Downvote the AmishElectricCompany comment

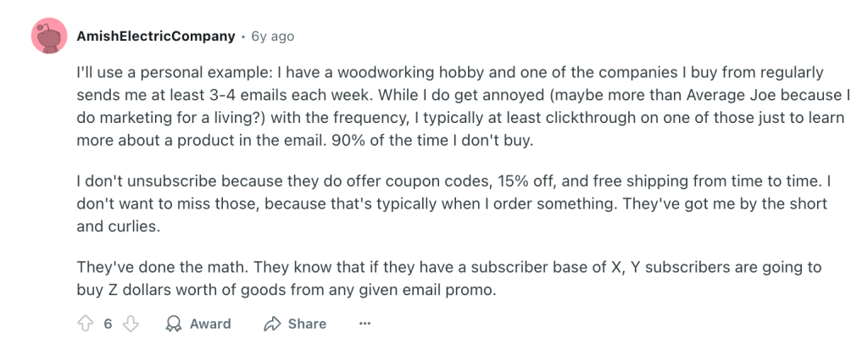(131, 324)
